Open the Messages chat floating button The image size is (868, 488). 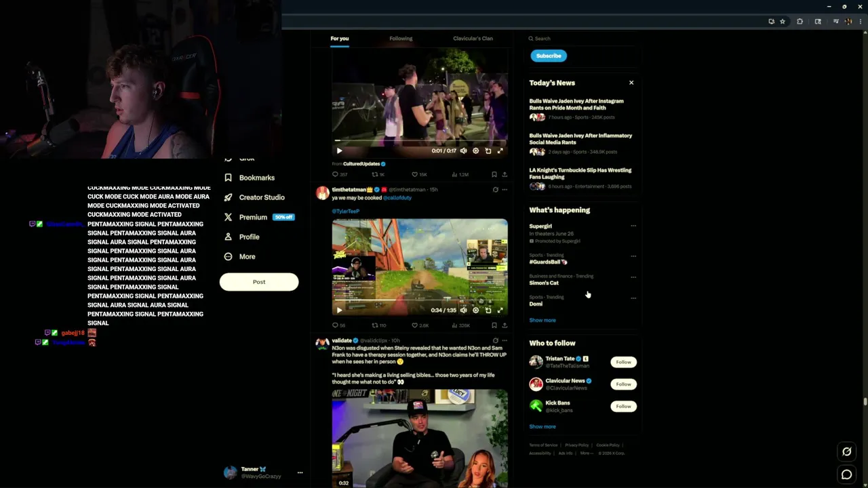[x=846, y=474]
